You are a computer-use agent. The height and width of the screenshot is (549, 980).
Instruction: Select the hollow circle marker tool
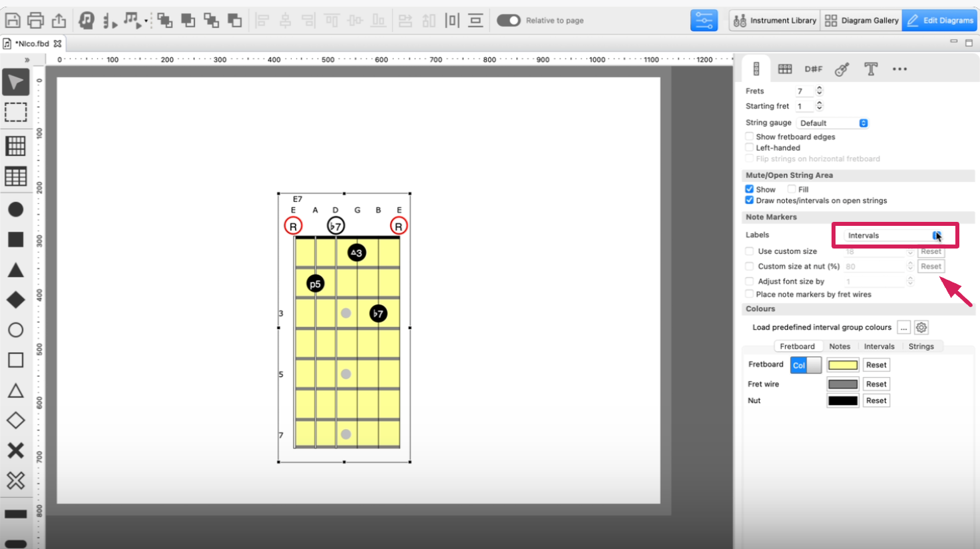(16, 330)
